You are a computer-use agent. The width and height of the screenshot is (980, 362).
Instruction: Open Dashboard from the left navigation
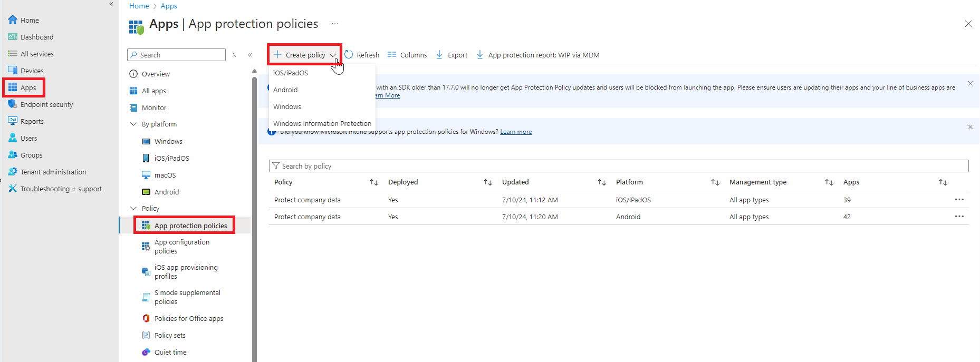(x=37, y=37)
